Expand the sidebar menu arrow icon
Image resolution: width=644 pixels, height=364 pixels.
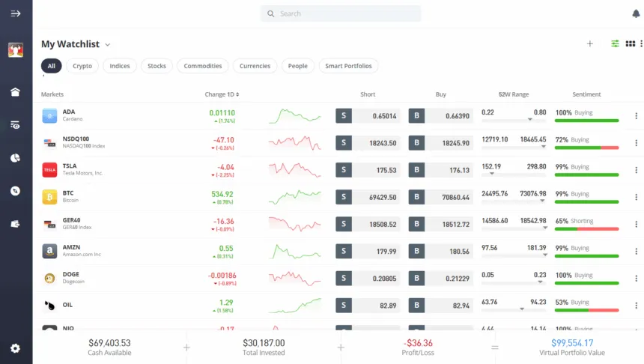[15, 13]
